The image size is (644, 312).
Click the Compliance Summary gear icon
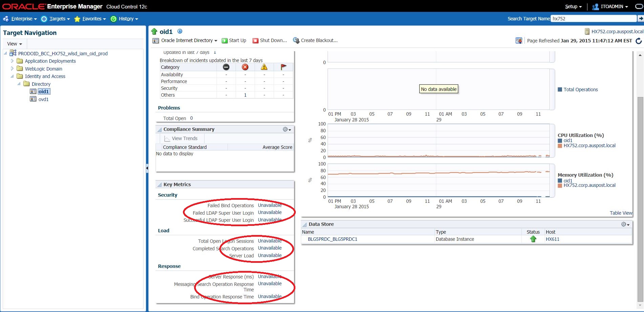[x=287, y=129]
